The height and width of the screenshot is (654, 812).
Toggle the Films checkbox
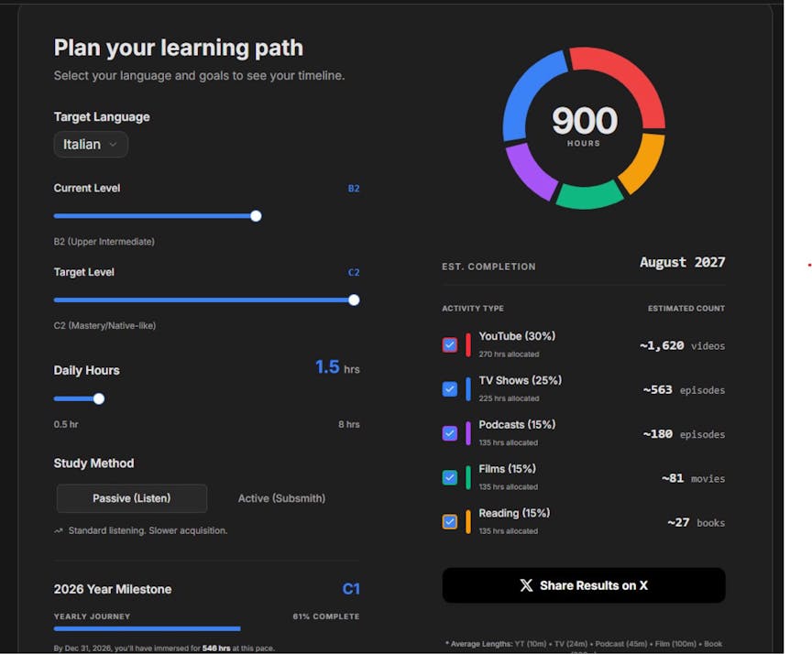[x=449, y=477]
